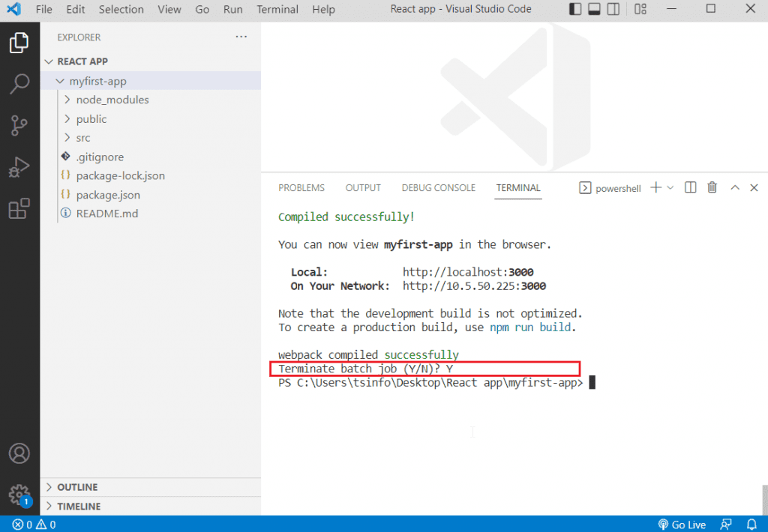Expand the Outline section
768x532 pixels.
point(150,487)
